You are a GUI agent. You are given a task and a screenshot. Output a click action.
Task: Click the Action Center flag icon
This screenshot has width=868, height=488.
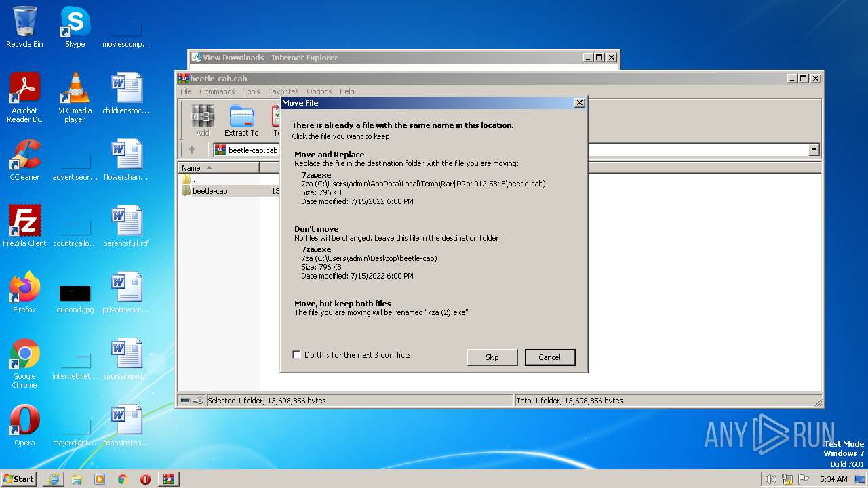(804, 479)
